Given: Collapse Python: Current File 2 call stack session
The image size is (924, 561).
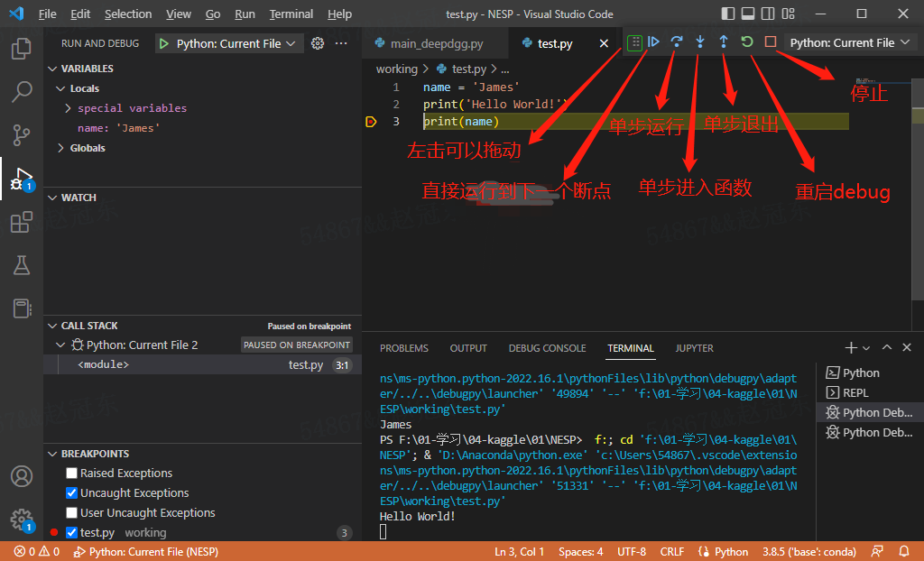Looking at the screenshot, I should coord(60,345).
